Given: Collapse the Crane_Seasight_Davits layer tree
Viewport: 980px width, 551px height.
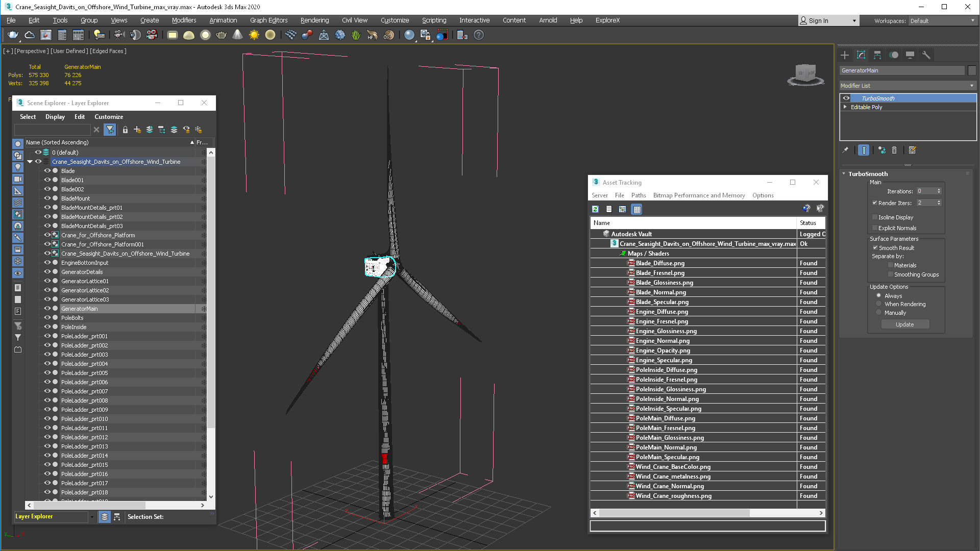Looking at the screenshot, I should (x=30, y=162).
